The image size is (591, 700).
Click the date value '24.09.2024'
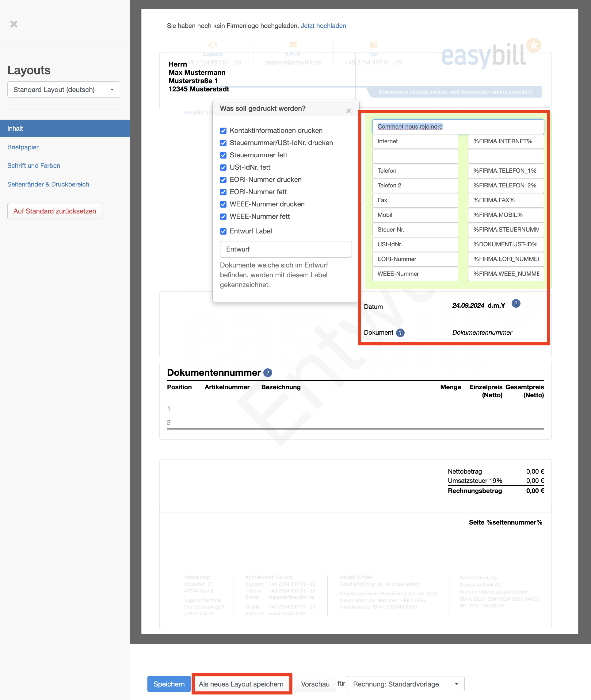(468, 306)
